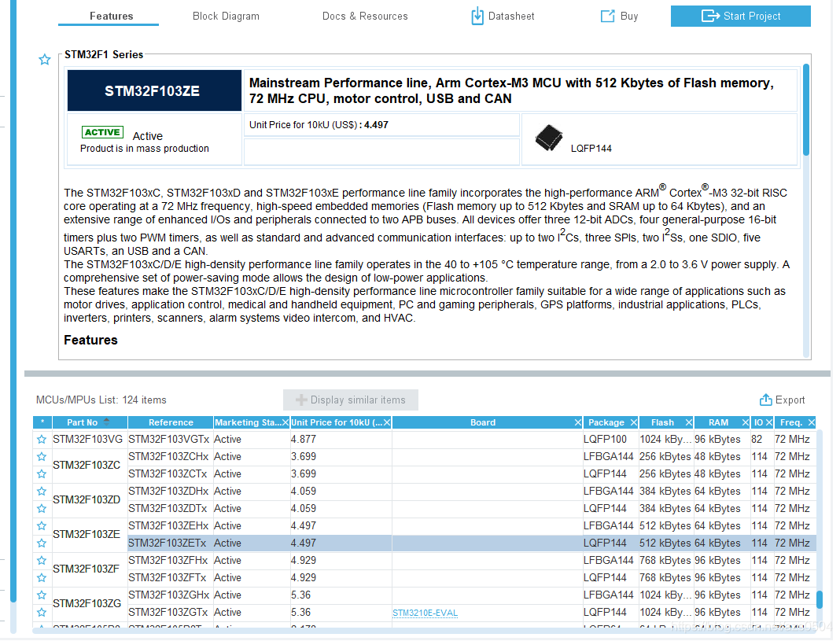Star the STM32F103ZGHx row
The height and width of the screenshot is (641, 840).
coord(42,595)
